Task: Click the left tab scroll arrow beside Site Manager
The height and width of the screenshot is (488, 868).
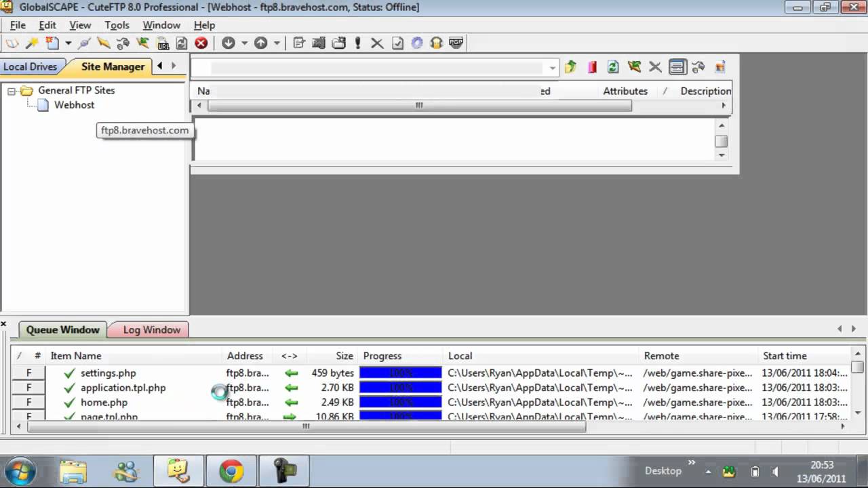Action: pyautogui.click(x=160, y=66)
